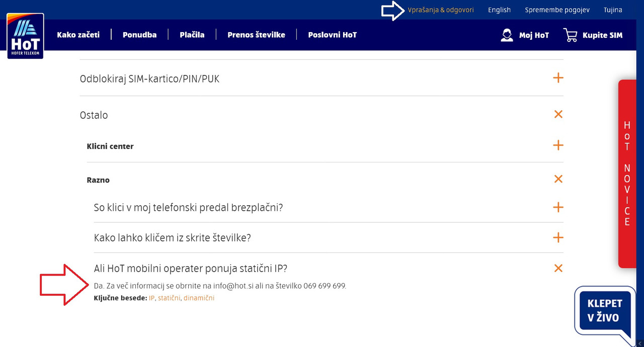Open the Tujina link
This screenshot has width=644, height=347.
click(x=613, y=10)
